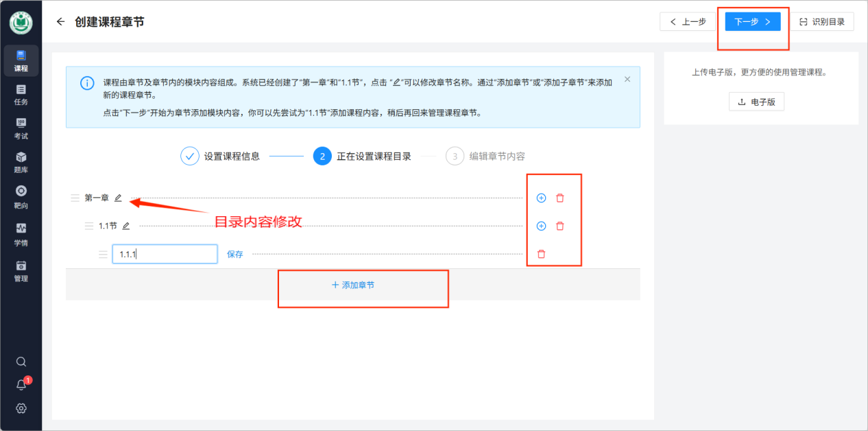Viewport: 868px width, 431px height.
Task: Proceed with the 下一步 button
Action: click(753, 22)
